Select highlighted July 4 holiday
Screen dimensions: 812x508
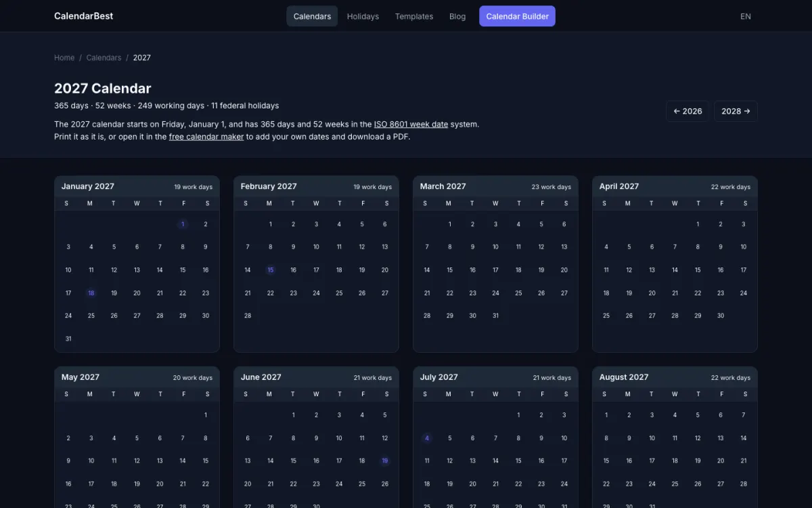click(427, 438)
